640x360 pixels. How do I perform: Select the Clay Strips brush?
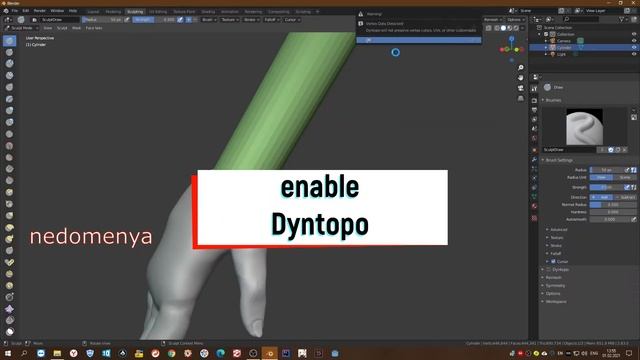click(9, 76)
